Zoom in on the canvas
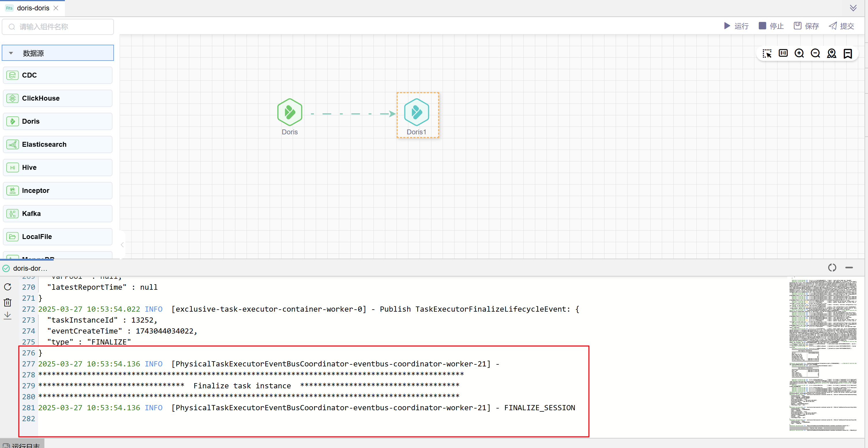 tap(799, 53)
